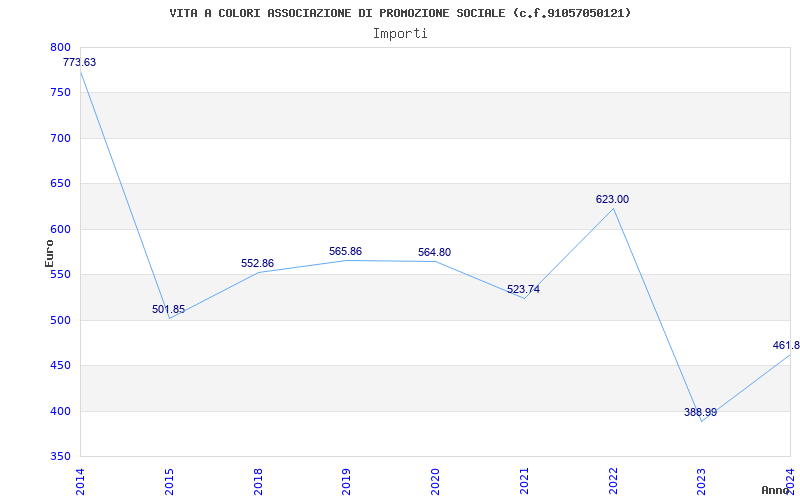Select the 461.8 data label
The width and height of the screenshot is (800, 500).
(786, 345)
